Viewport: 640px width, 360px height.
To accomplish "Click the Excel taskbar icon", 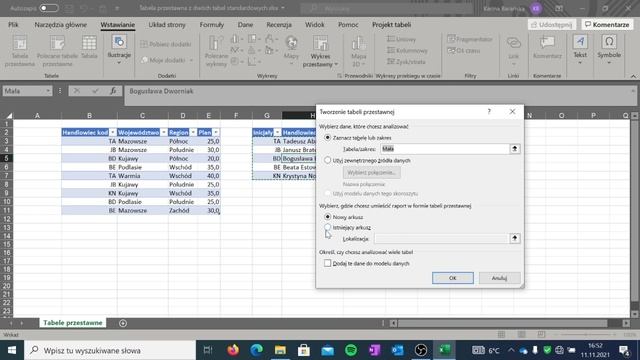I will click(x=444, y=350).
